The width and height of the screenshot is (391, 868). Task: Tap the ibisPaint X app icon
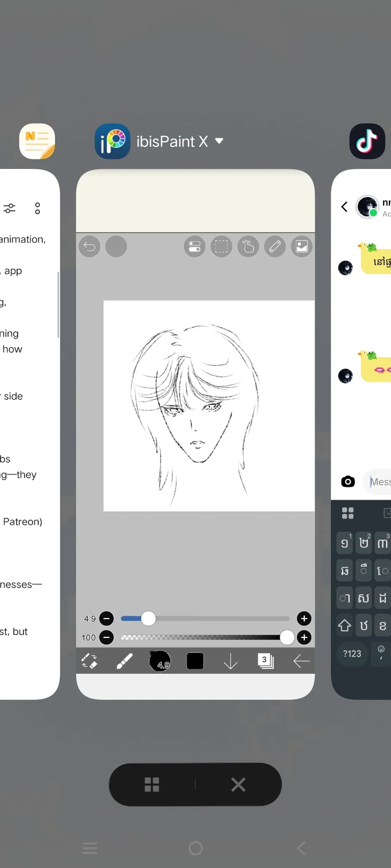point(112,141)
